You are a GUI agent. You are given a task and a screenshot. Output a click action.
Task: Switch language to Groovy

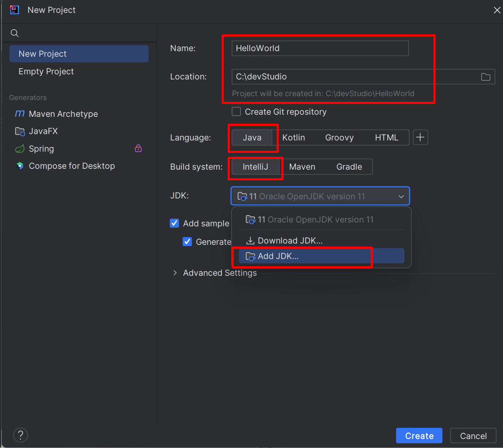[339, 137]
